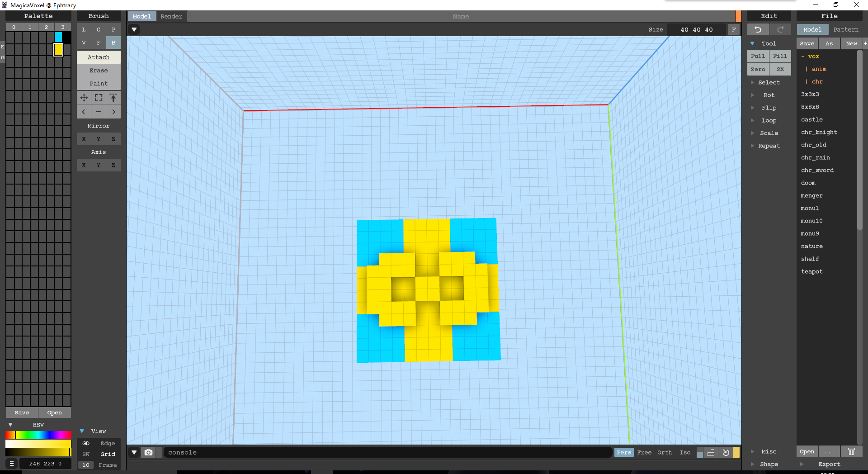
Task: Expand the Shape section
Action: pos(769,464)
